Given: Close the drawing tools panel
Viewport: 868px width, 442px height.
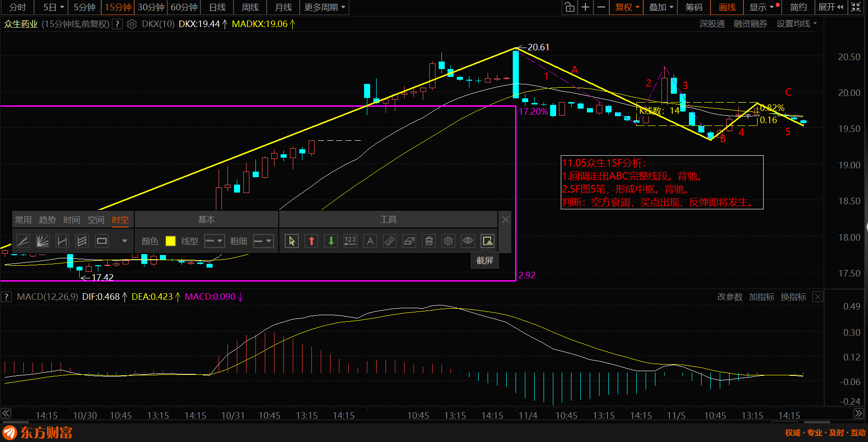Looking at the screenshot, I should pos(506,220).
